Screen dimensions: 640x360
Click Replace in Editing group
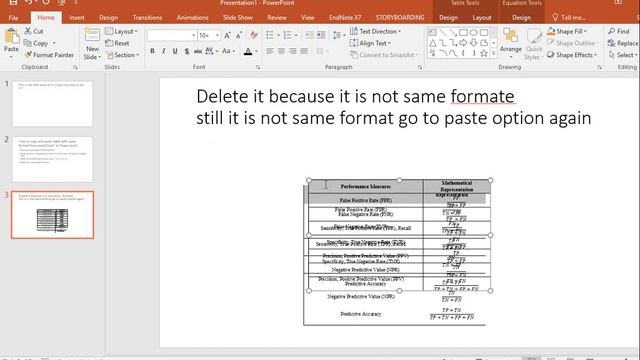(x=622, y=43)
